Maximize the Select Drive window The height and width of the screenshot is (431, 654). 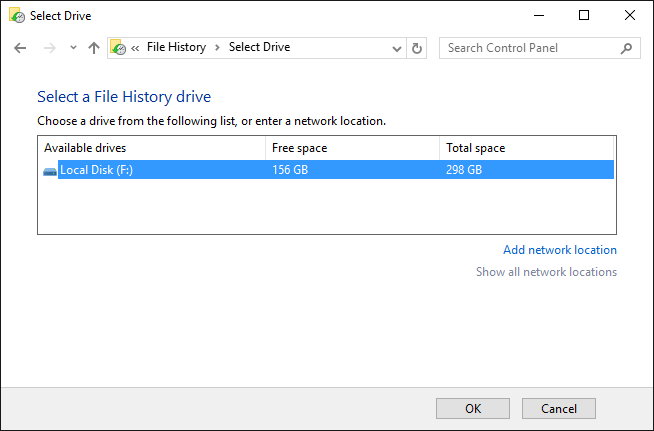(x=584, y=15)
